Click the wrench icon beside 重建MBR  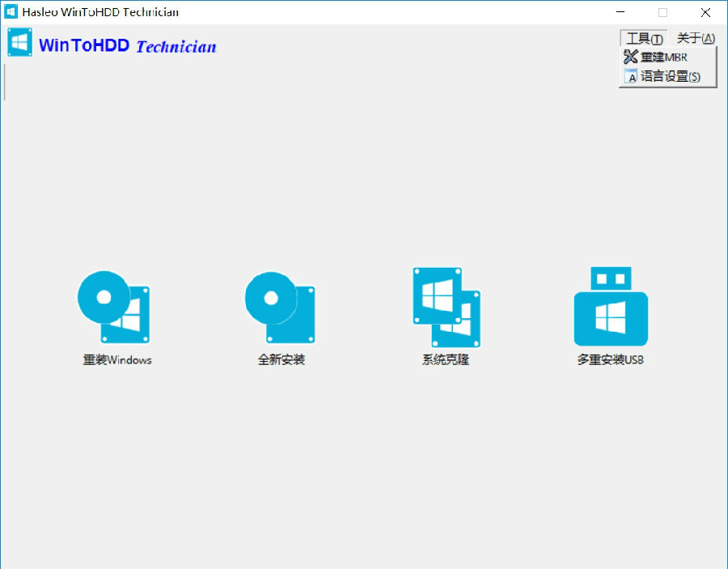click(630, 57)
